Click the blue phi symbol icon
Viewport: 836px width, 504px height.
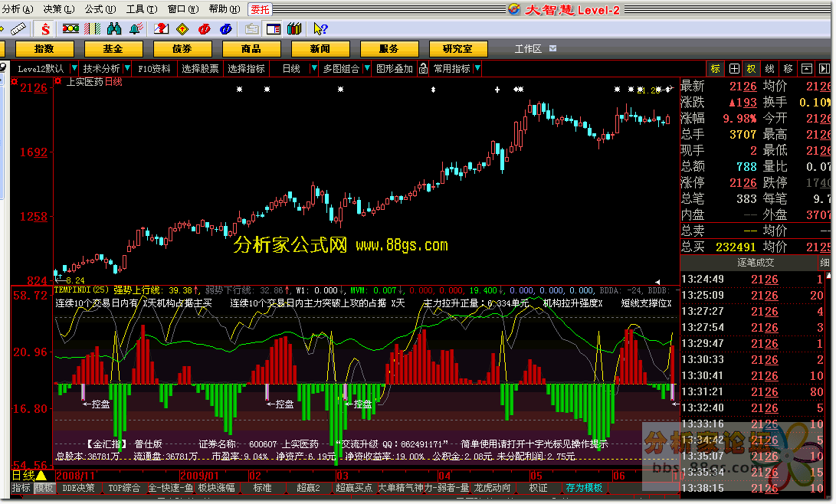(225, 29)
